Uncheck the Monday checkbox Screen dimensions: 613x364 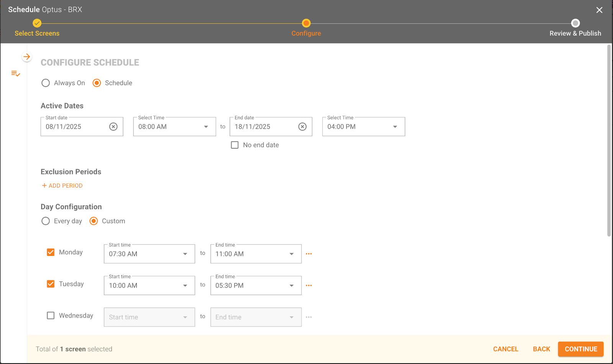[51, 253]
